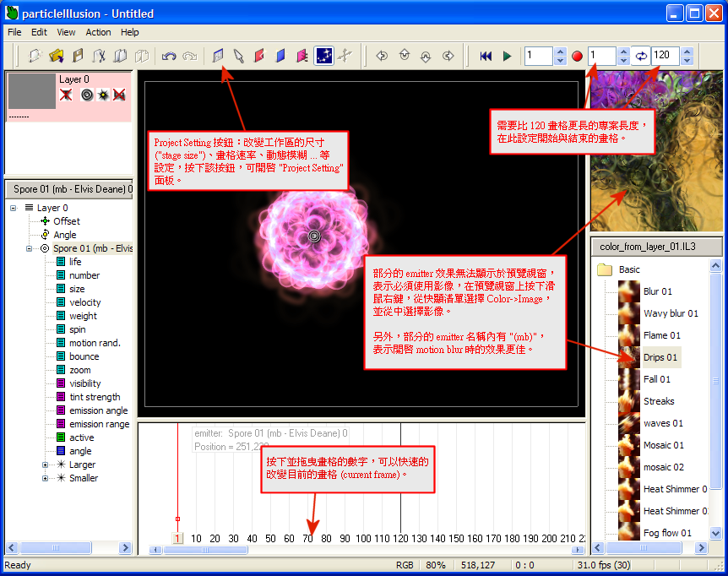This screenshot has height=576, width=728.
Task: Toggle the loop playback button
Action: (641, 56)
